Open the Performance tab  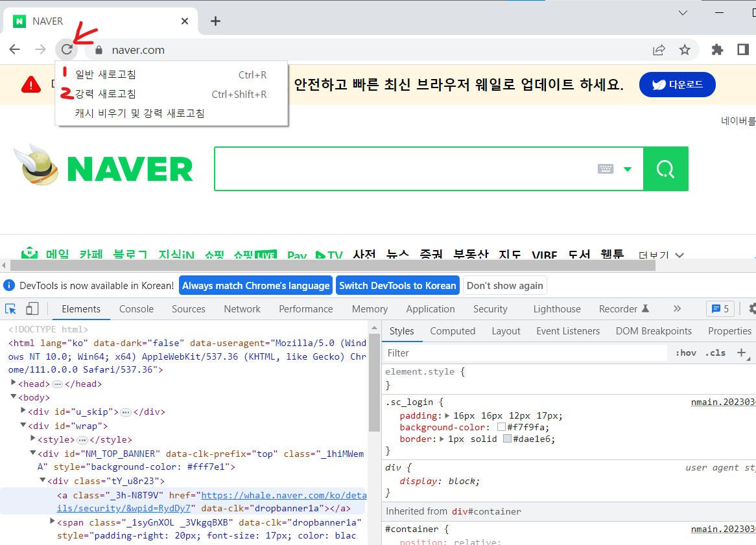click(305, 309)
